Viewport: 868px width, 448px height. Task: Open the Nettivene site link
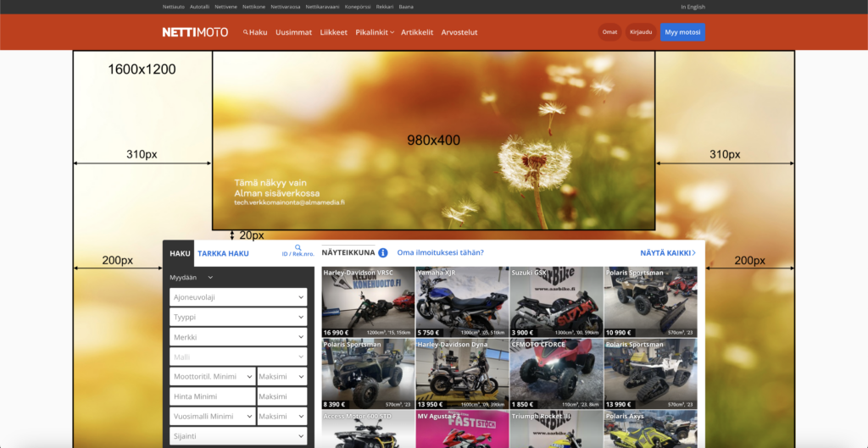click(225, 7)
